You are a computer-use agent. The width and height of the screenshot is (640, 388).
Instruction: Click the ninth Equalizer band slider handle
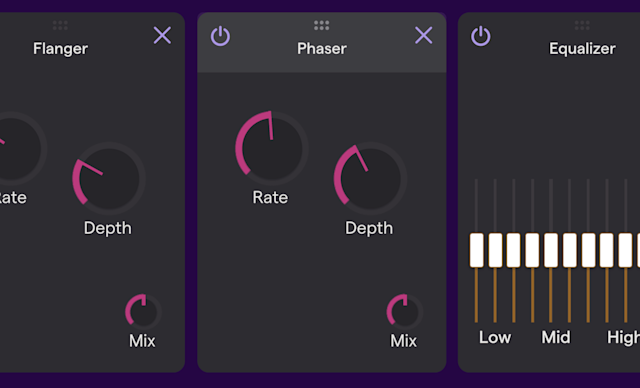pyautogui.click(x=625, y=250)
